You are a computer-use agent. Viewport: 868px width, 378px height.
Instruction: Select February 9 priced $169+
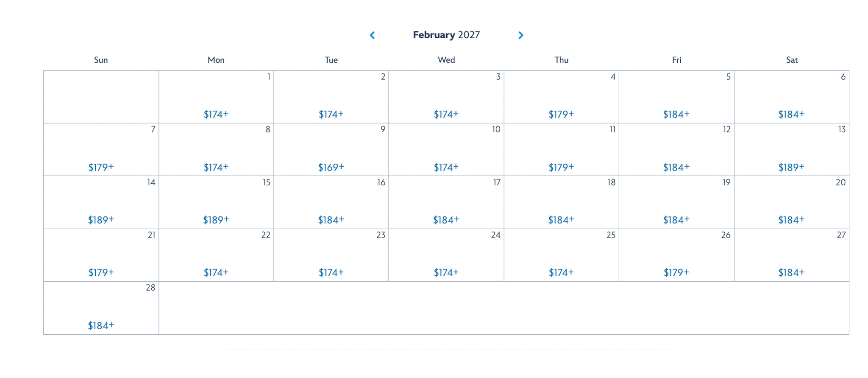(331, 167)
